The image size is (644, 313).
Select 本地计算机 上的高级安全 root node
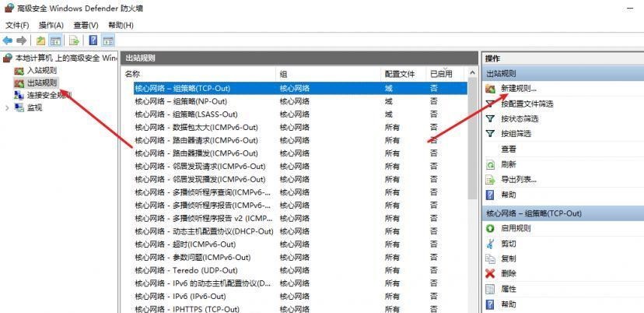click(x=67, y=58)
